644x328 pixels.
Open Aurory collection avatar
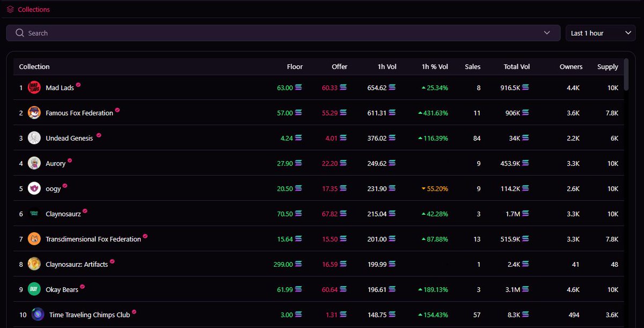(34, 163)
